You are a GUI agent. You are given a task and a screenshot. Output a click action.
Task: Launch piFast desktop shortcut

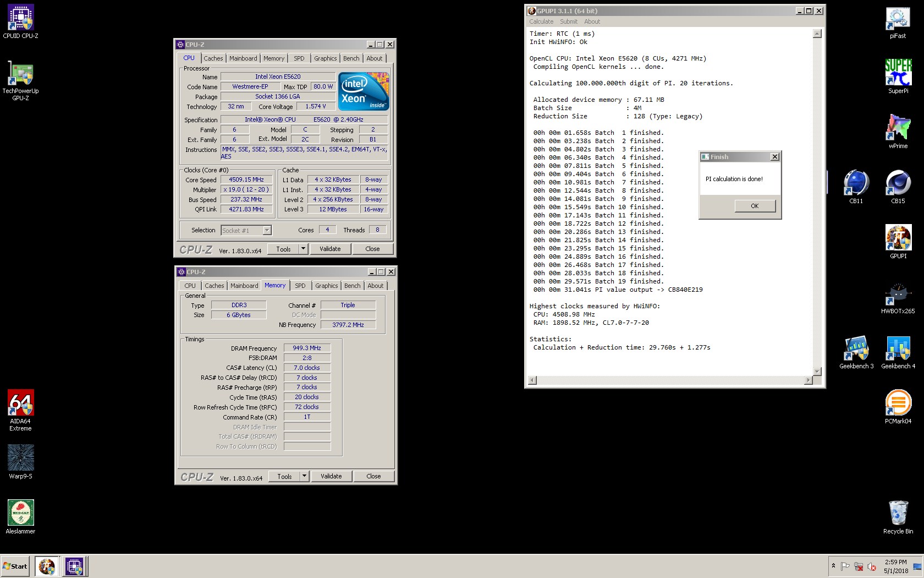(898, 22)
